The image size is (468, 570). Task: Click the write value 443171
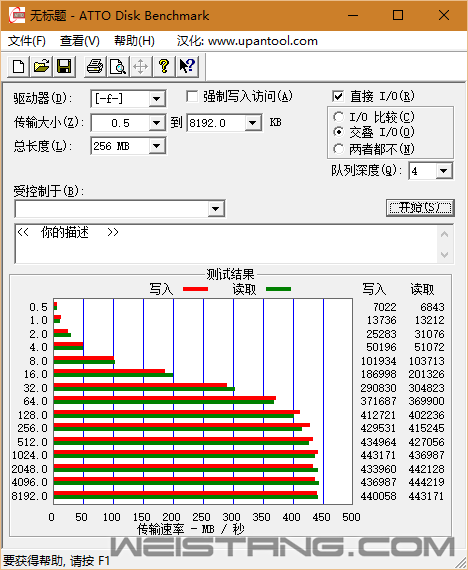[378, 455]
